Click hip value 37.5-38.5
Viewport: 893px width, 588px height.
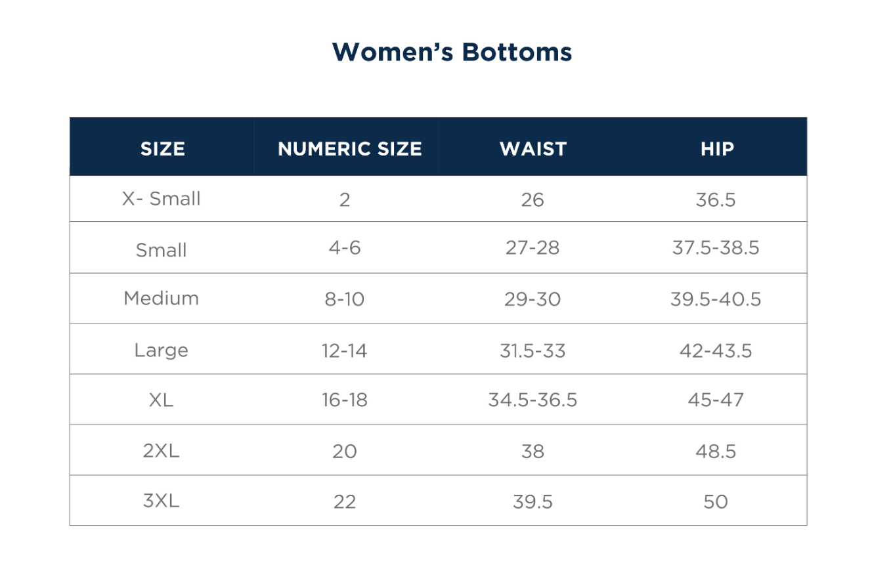click(x=716, y=247)
